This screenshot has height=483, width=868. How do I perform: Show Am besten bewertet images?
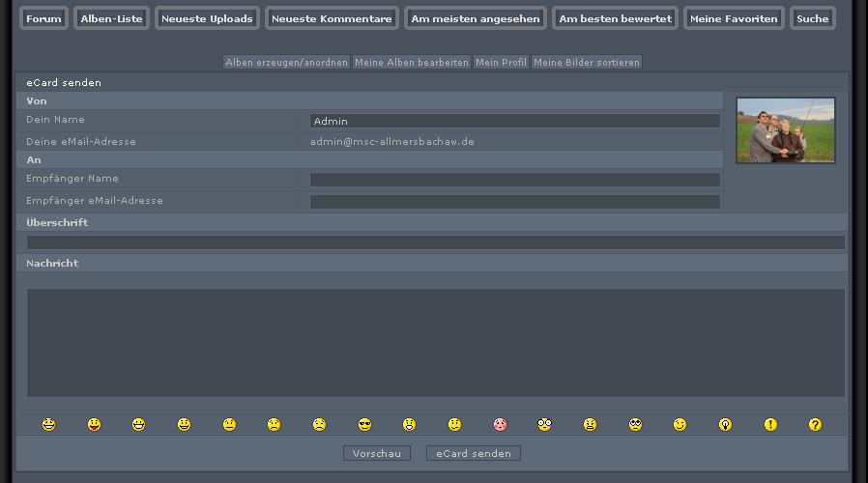615,18
